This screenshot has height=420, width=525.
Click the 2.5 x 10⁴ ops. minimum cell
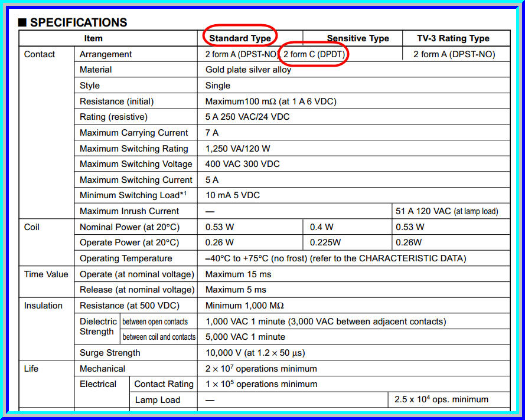[x=441, y=399]
